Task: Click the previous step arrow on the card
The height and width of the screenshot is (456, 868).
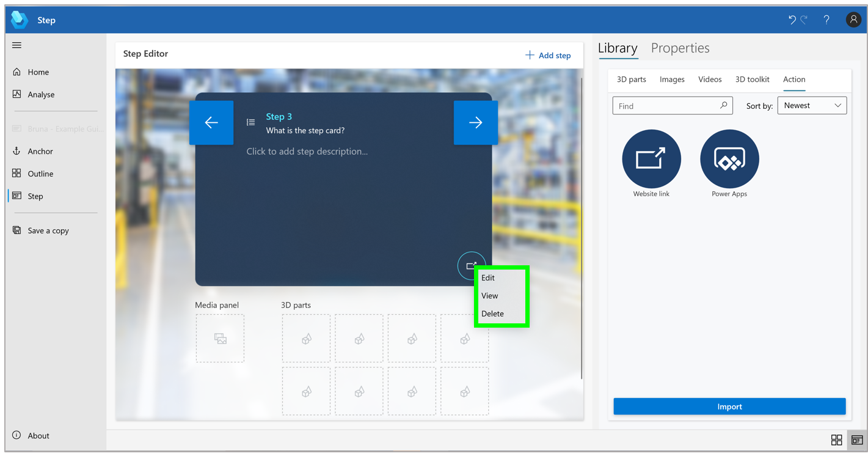Action: coord(211,122)
